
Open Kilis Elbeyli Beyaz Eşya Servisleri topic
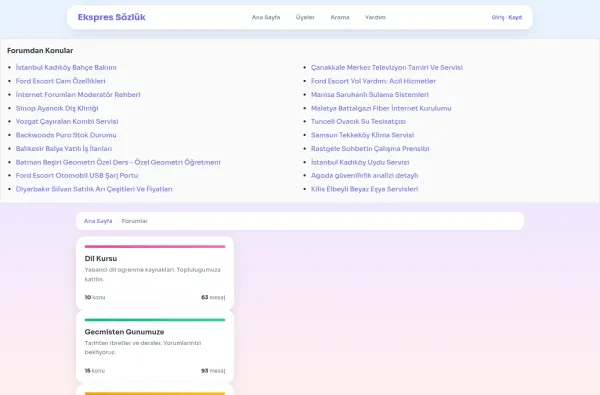pos(364,189)
